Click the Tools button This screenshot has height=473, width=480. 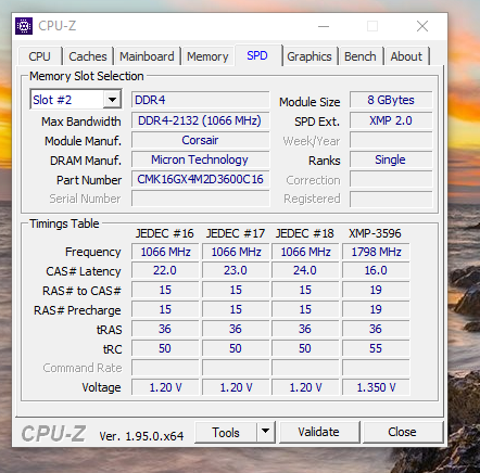click(226, 432)
